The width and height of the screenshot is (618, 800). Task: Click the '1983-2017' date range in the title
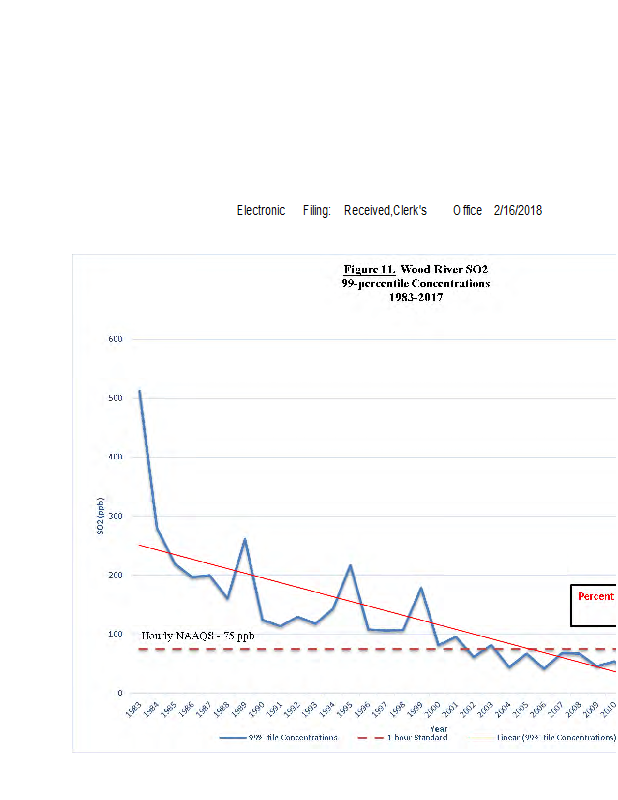[x=415, y=297]
